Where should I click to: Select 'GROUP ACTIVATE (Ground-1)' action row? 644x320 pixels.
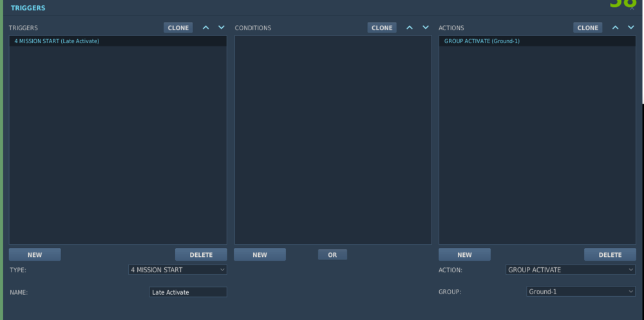537,41
